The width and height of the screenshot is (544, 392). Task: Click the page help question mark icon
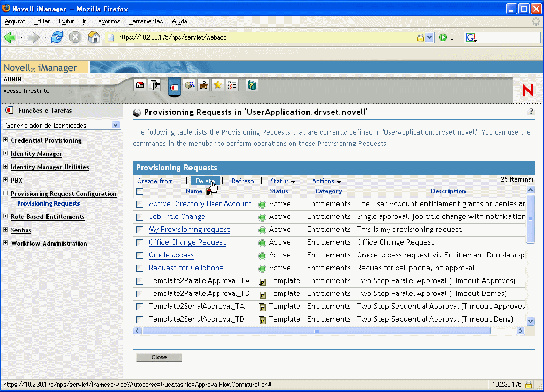coord(531,111)
